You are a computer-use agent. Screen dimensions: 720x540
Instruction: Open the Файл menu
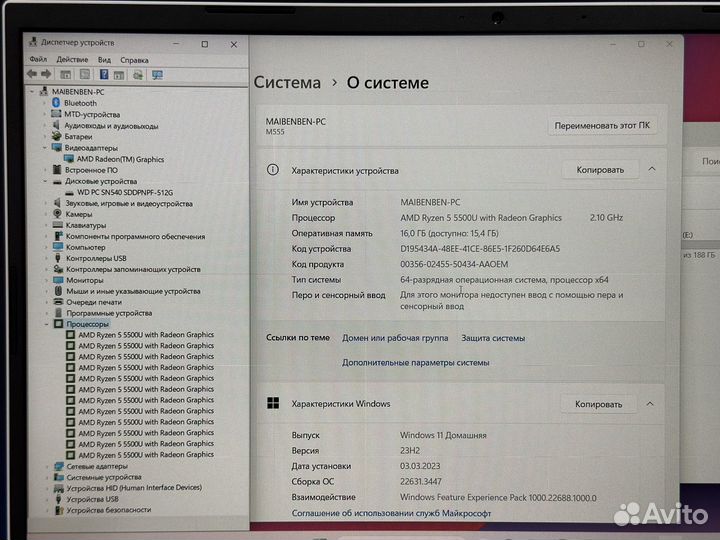[x=38, y=59]
